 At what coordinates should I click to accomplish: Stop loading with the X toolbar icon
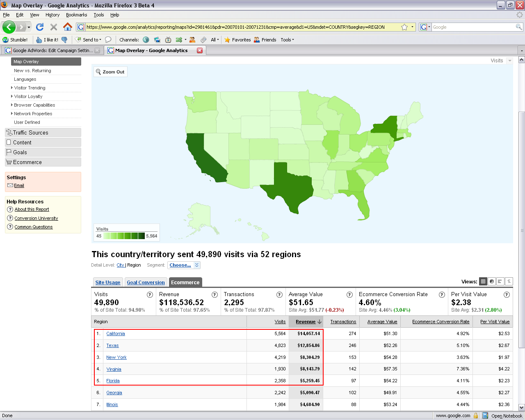[x=53, y=27]
